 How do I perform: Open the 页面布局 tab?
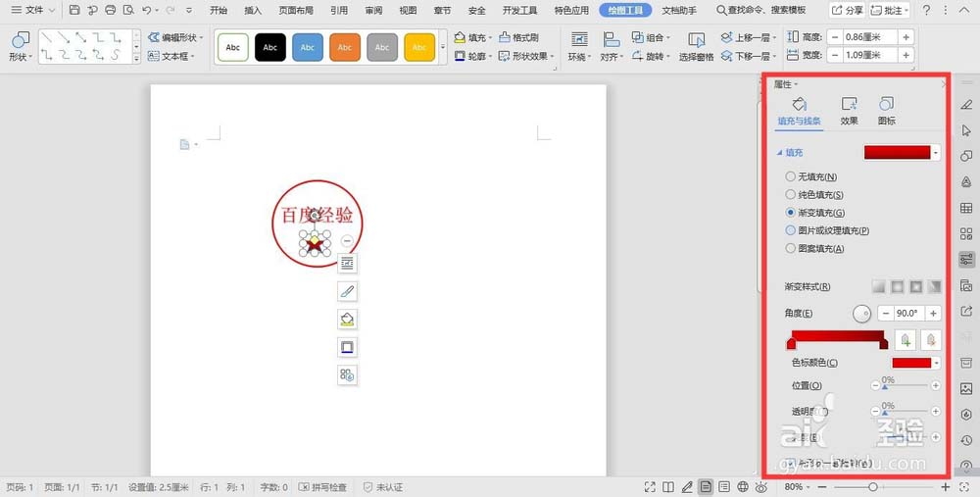pyautogui.click(x=296, y=10)
